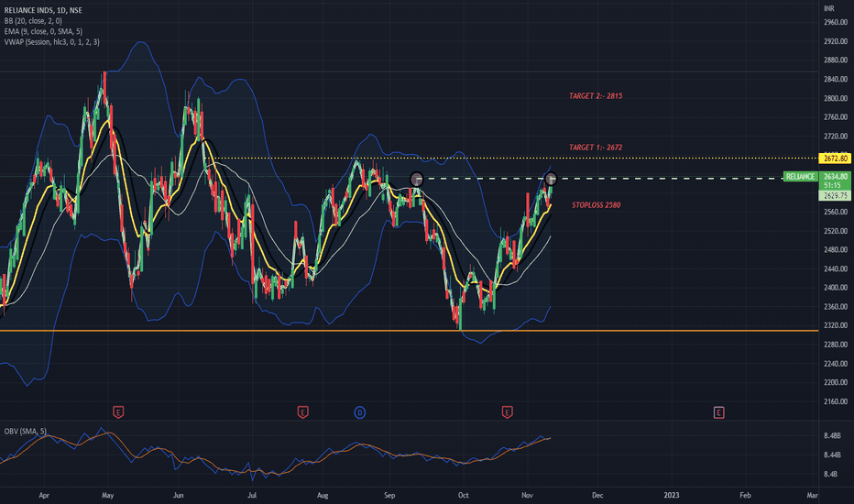Click the Feb label on the time axis
Screen dimensions: 854x504
tap(745, 495)
